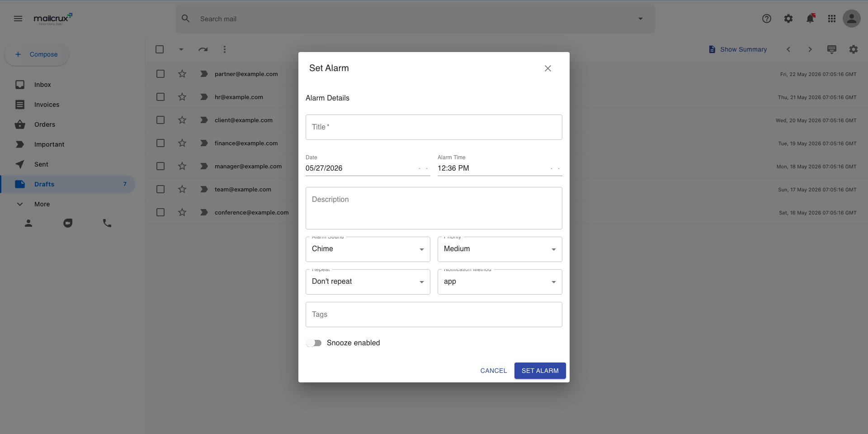Select the manager@example.com checkbox

point(160,166)
